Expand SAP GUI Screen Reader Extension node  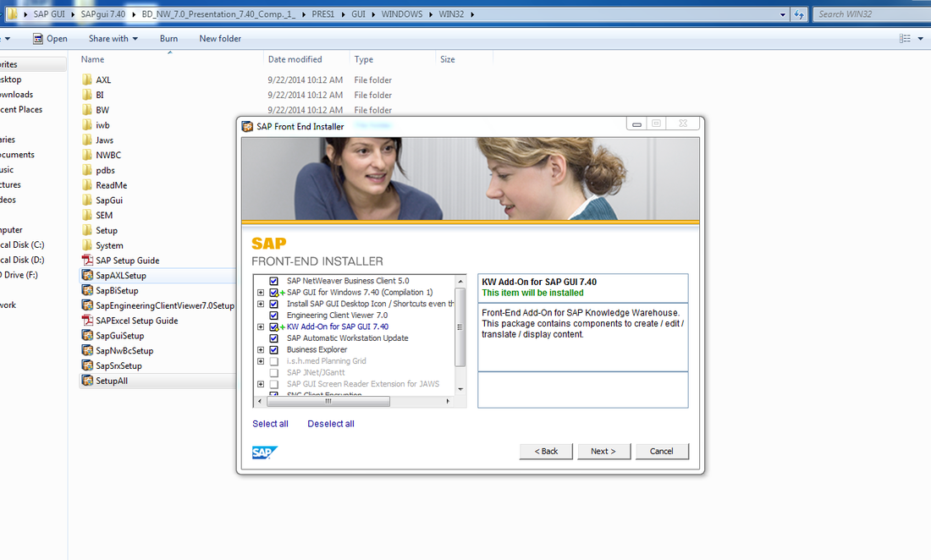[261, 384]
